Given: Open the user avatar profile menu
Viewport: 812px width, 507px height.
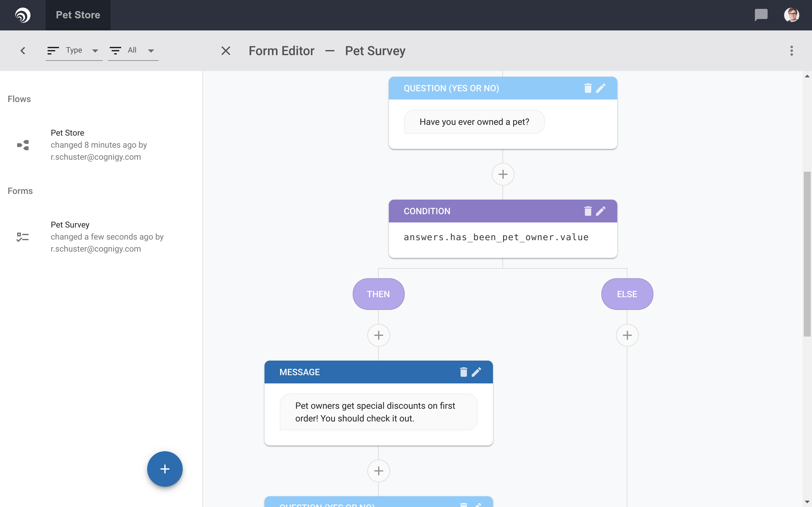Looking at the screenshot, I should coord(791,15).
